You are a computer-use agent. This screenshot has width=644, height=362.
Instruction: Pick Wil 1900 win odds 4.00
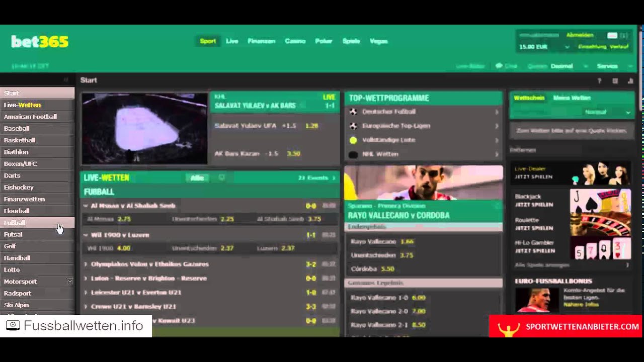(123, 248)
